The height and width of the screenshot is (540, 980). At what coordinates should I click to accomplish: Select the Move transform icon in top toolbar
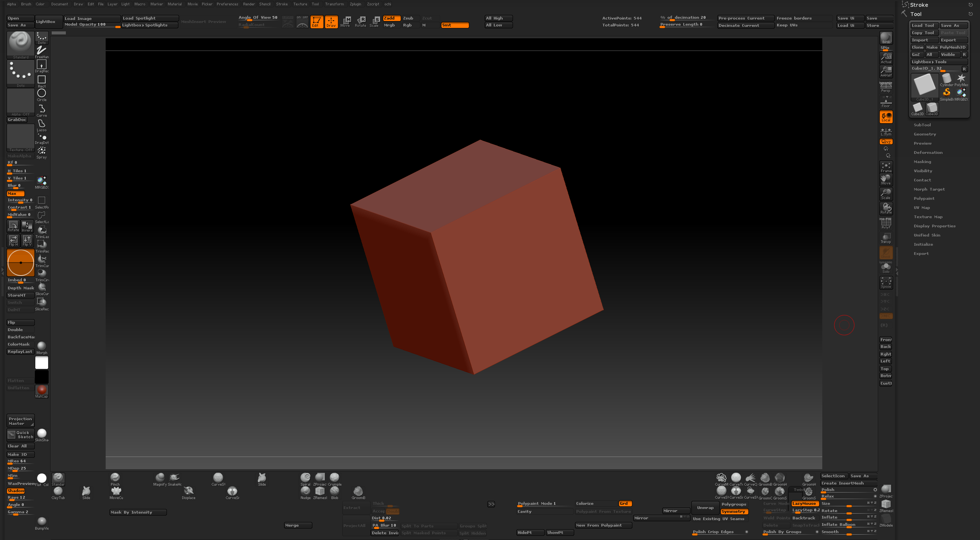tap(346, 21)
